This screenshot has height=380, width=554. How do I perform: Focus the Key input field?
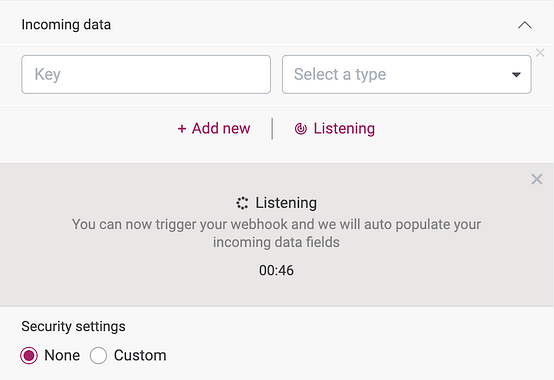[146, 74]
